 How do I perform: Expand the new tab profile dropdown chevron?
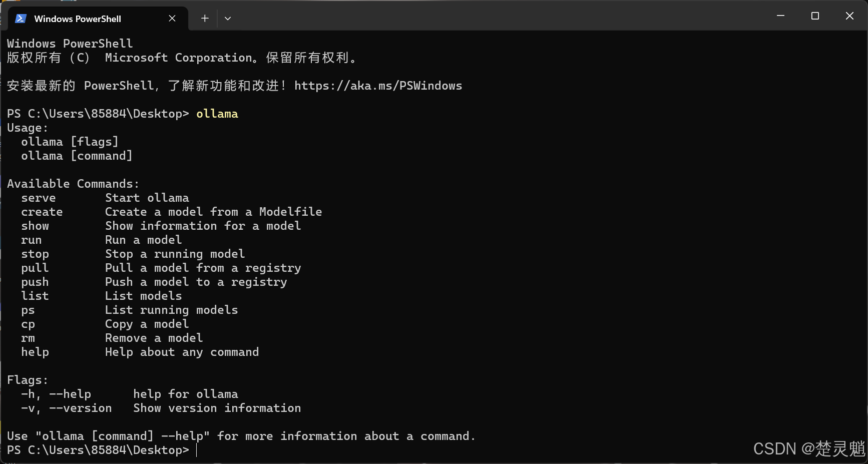tap(228, 19)
